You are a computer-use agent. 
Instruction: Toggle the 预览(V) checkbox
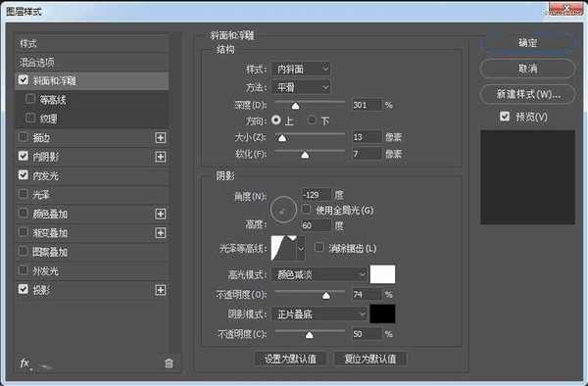click(x=505, y=117)
